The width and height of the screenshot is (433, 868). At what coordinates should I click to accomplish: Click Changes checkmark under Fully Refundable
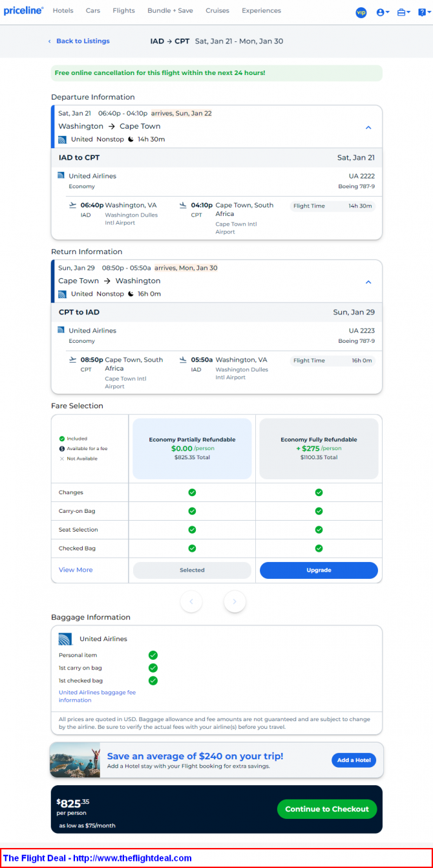click(319, 492)
